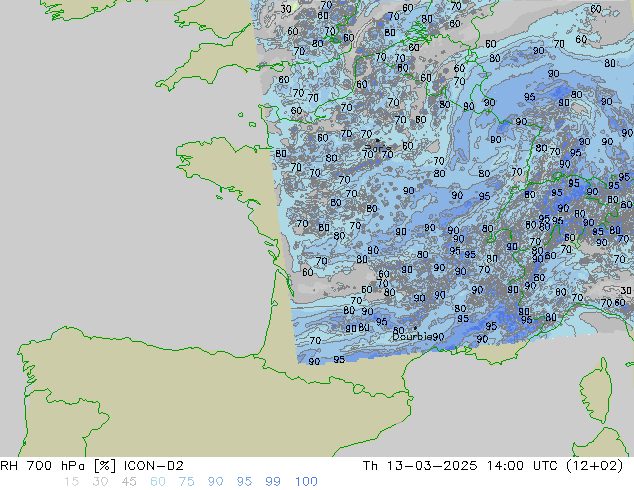The height and width of the screenshot is (490, 634).
Task: Select legend value 15
Action: pos(71,482)
